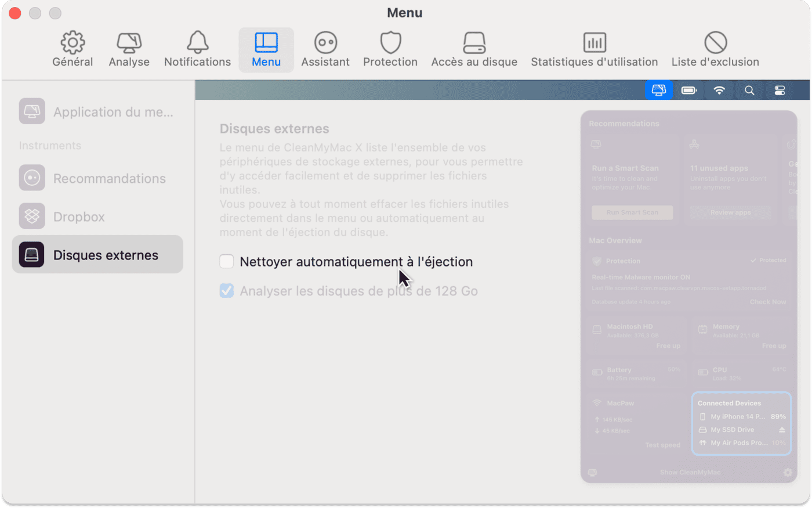Select Disques externes in the sidebar
812x508 pixels.
pos(97,255)
